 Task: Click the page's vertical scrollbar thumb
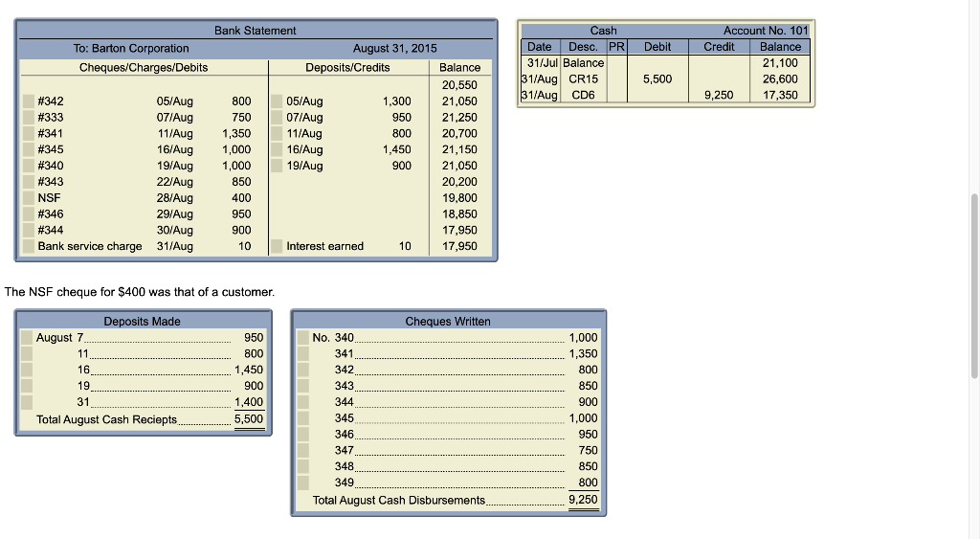point(973,285)
